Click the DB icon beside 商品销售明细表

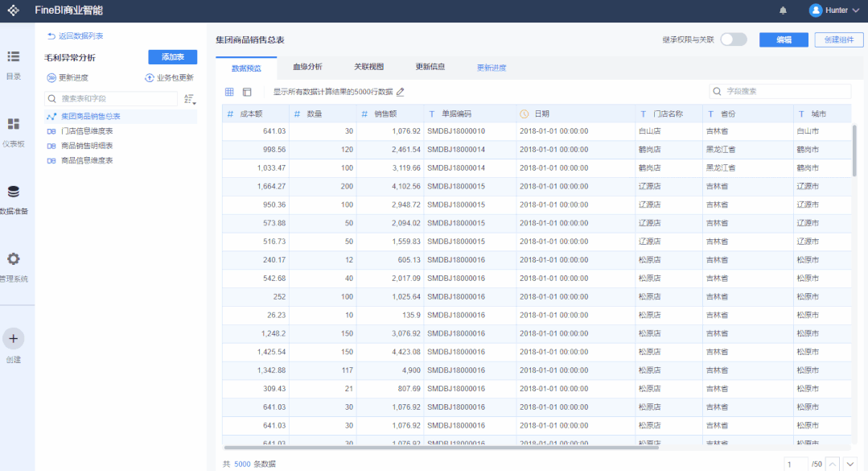(51, 146)
